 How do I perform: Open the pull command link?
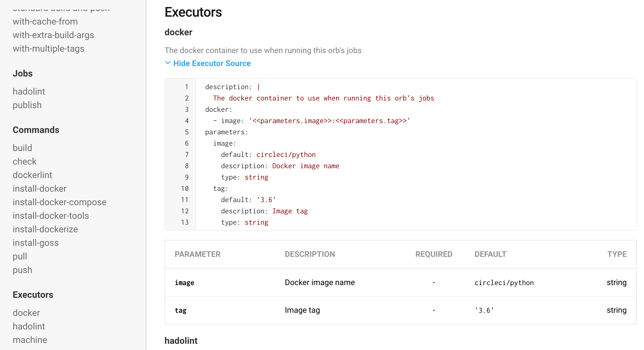point(20,256)
